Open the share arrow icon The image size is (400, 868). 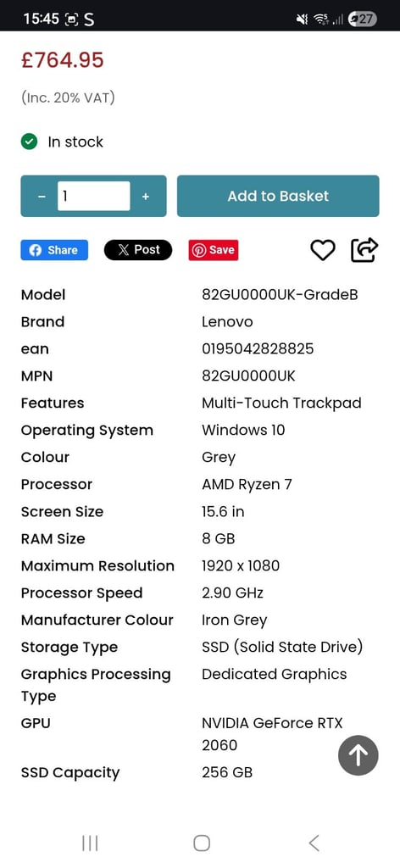364,250
